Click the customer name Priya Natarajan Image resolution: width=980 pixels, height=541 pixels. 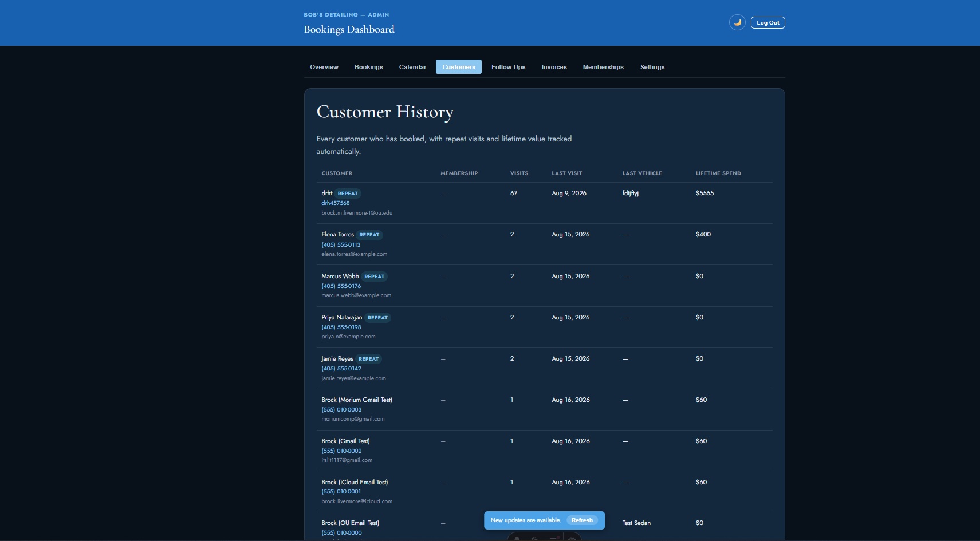click(x=341, y=317)
